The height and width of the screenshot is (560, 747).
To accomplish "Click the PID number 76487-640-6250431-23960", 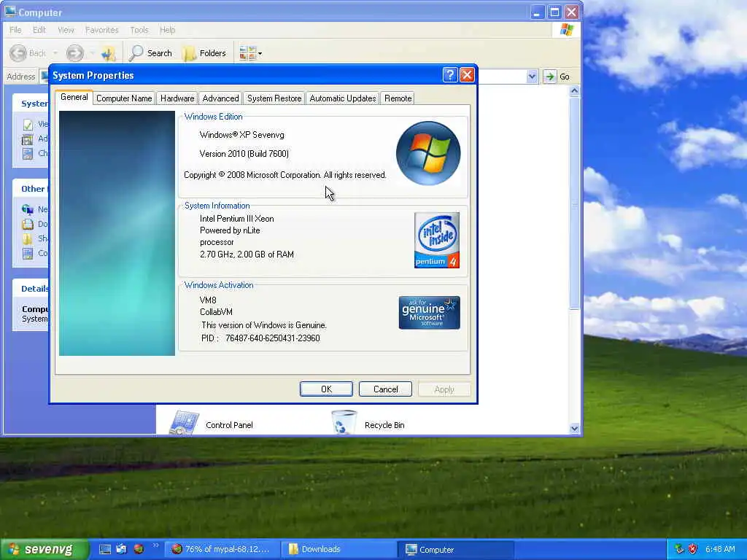I will point(273,338).
